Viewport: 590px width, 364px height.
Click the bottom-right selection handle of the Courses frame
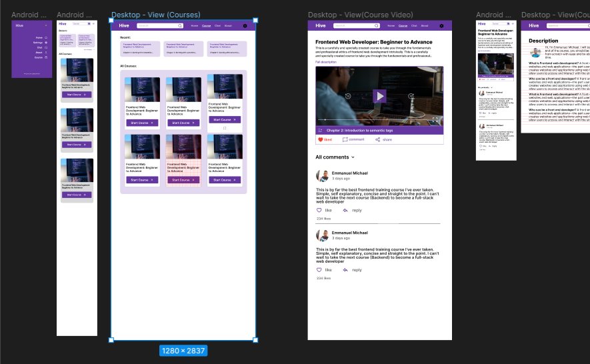coord(255,340)
